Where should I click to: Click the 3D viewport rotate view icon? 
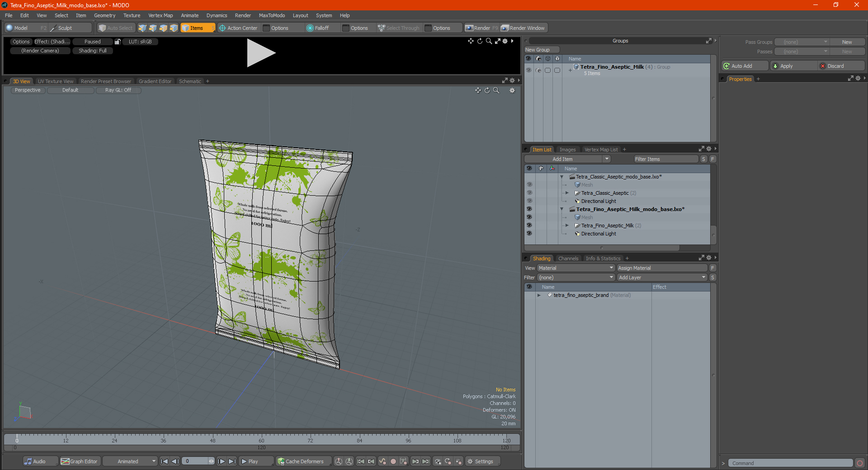487,90
